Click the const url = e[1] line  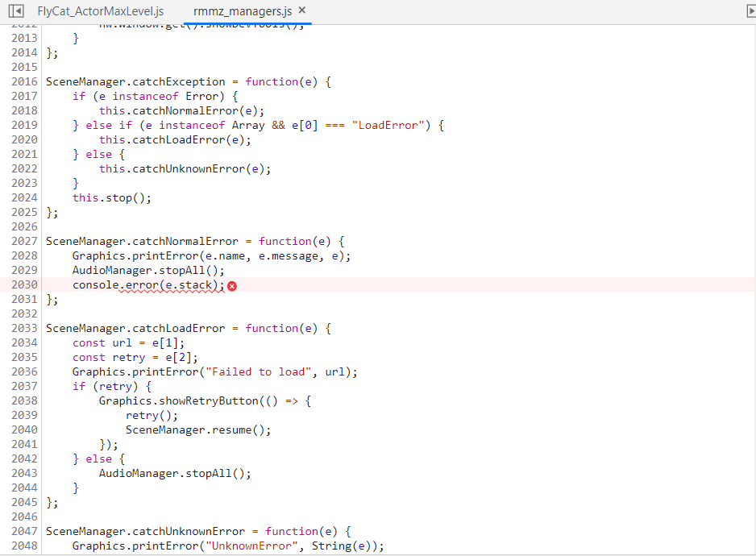[129, 342]
